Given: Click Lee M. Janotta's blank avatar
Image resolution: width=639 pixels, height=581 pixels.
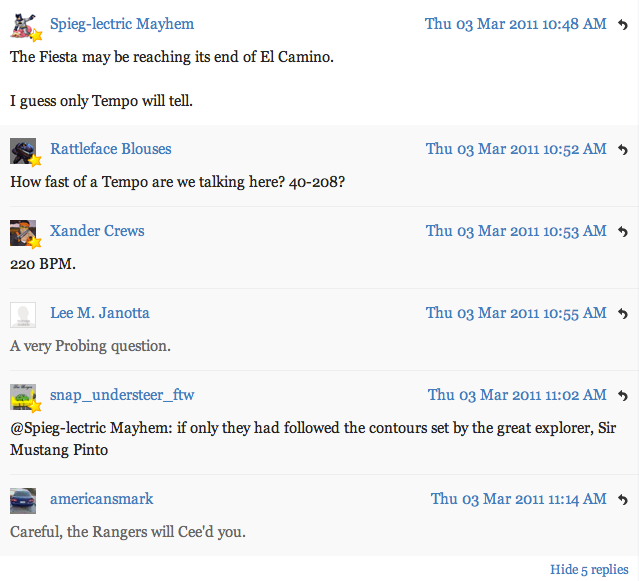Looking at the screenshot, I should pos(23,315).
